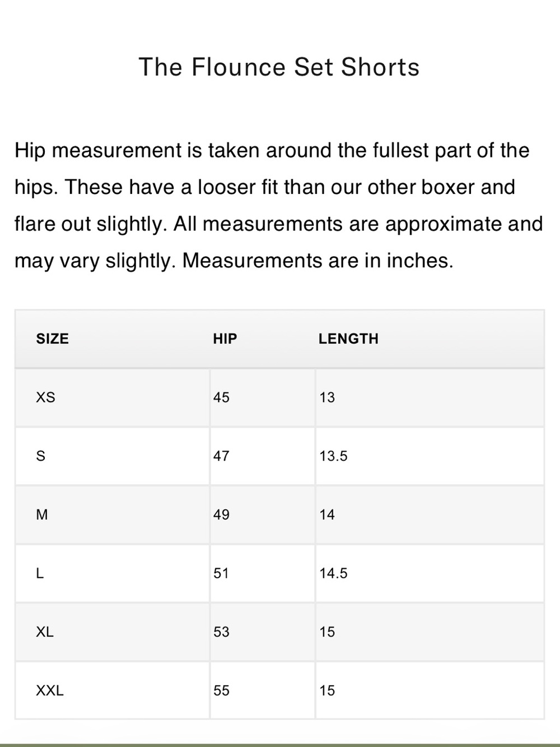Select hip value 55 for XXL
The width and height of the screenshot is (560, 747).
click(221, 690)
